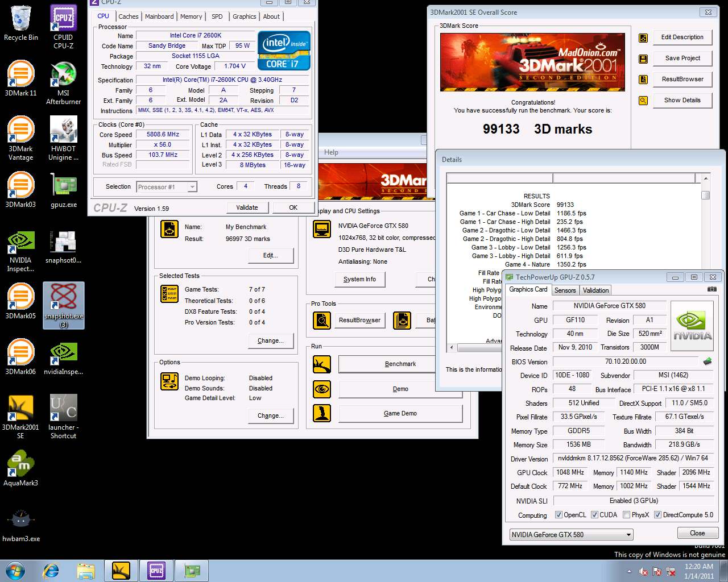Open Internet Explorer from the taskbar

pyautogui.click(x=51, y=571)
